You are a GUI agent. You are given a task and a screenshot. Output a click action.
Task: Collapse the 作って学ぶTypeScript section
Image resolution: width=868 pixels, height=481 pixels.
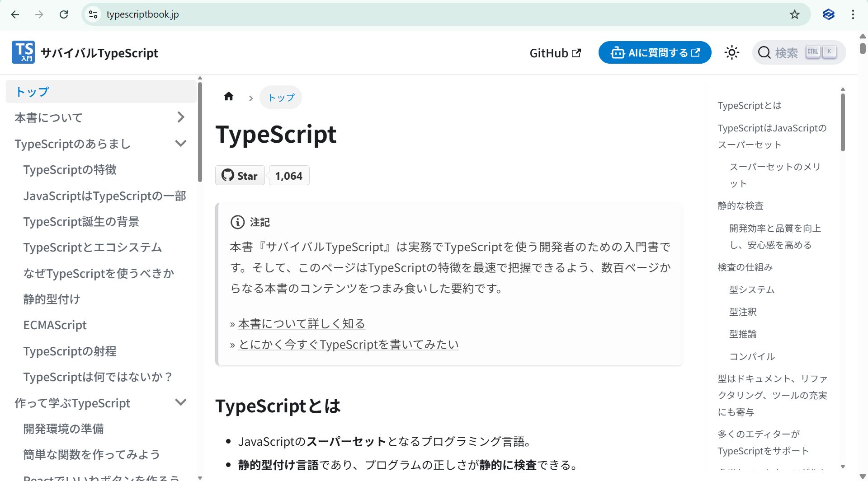(181, 402)
